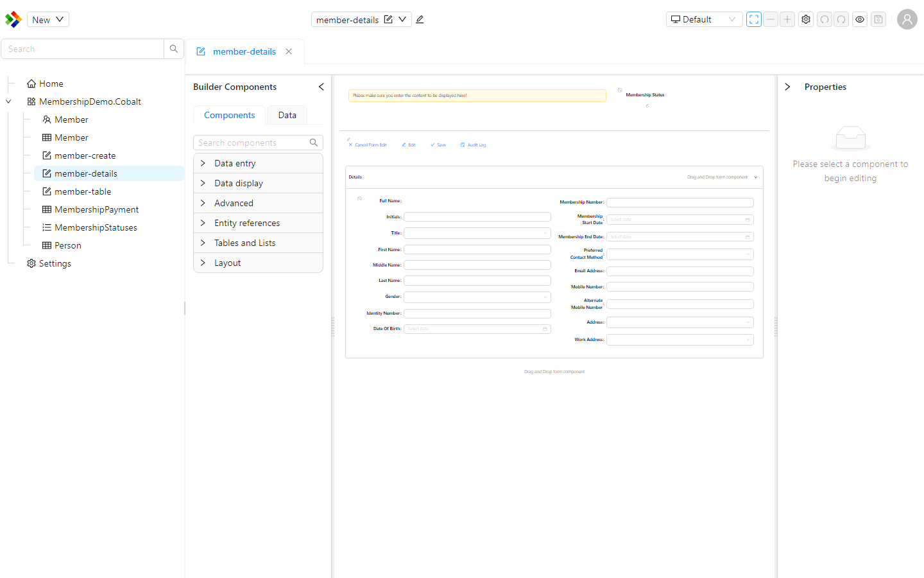Open Membership Start Date picker
This screenshot has width=924, height=578.
(680, 220)
